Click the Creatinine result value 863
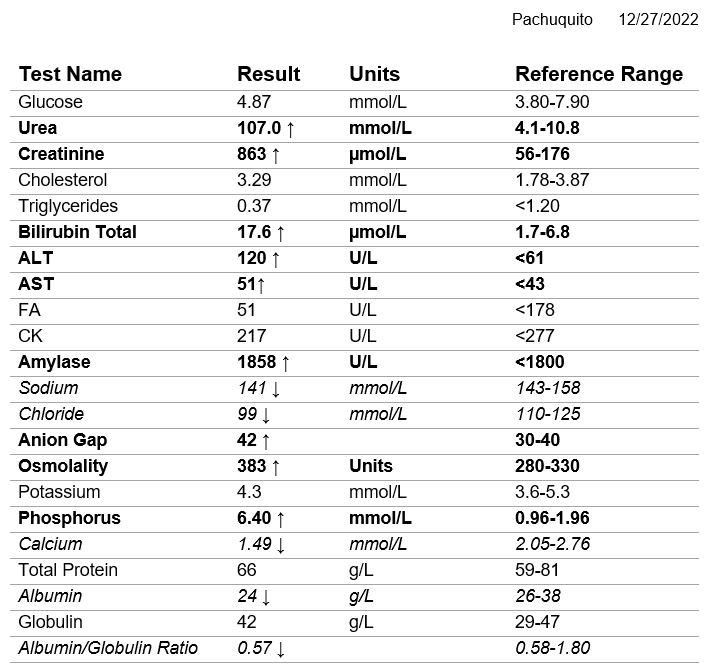705x671 pixels. (x=252, y=154)
